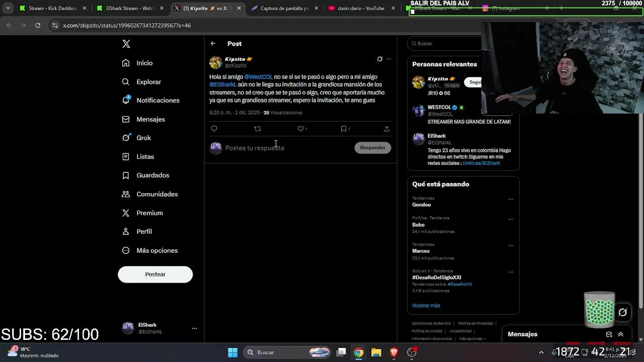Click the X logo in the sidebar
This screenshot has height=362, width=644.
(126, 44)
